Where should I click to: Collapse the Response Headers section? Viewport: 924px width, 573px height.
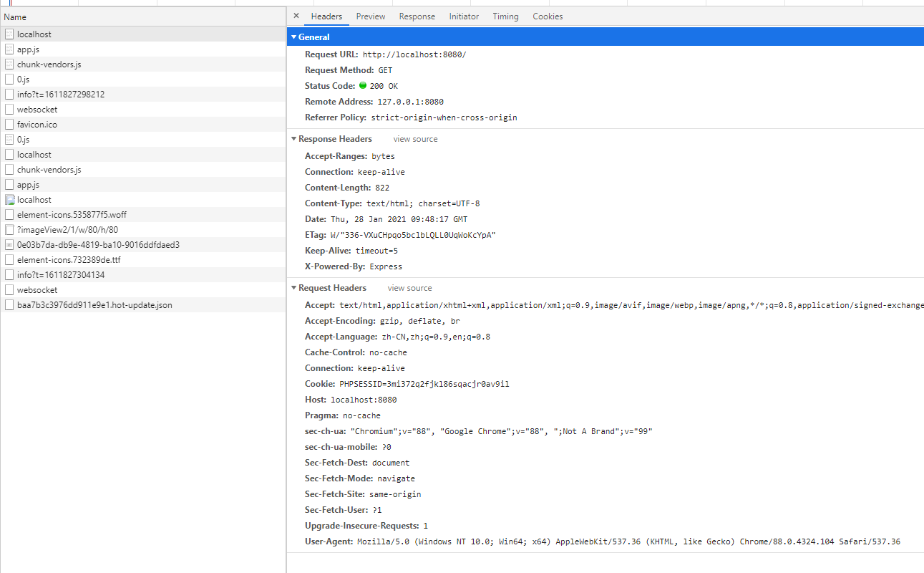(293, 138)
